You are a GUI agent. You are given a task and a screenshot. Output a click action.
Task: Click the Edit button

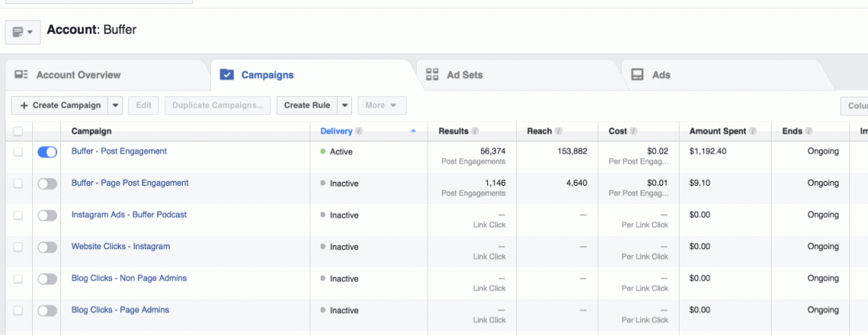click(144, 105)
